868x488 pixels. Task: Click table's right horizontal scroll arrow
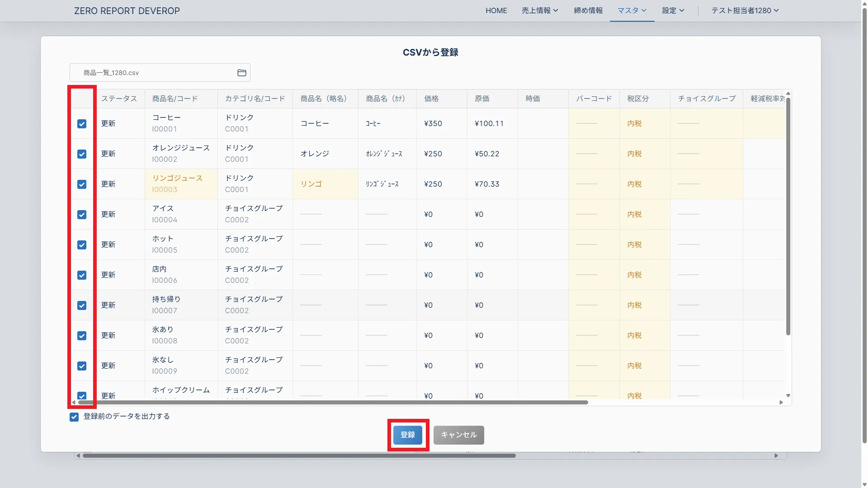pyautogui.click(x=781, y=403)
